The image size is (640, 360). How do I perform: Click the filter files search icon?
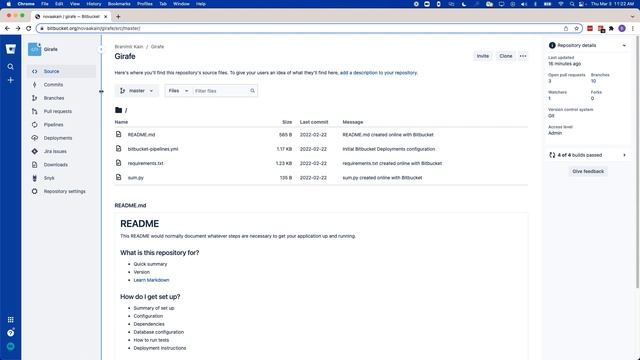tap(252, 91)
